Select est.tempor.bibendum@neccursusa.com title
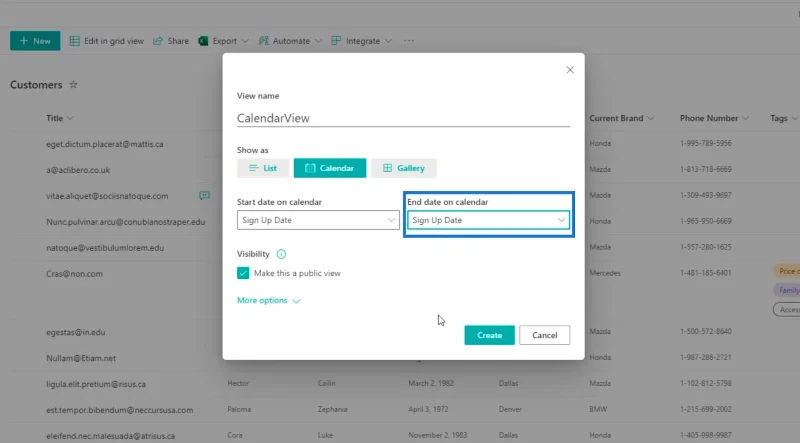 (x=120, y=410)
